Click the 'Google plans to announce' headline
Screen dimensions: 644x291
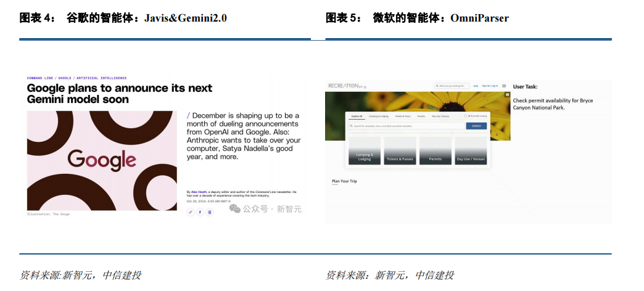click(120, 94)
